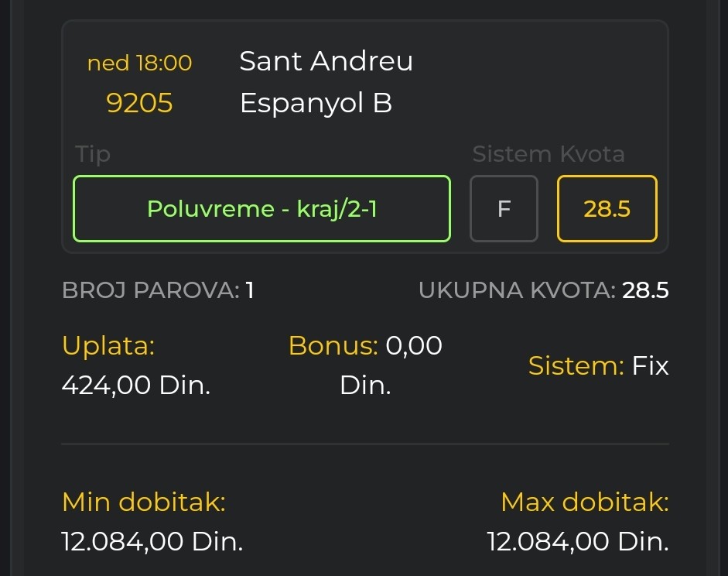Select the Sant Andreu team name
This screenshot has height=576, width=728.
coord(326,61)
